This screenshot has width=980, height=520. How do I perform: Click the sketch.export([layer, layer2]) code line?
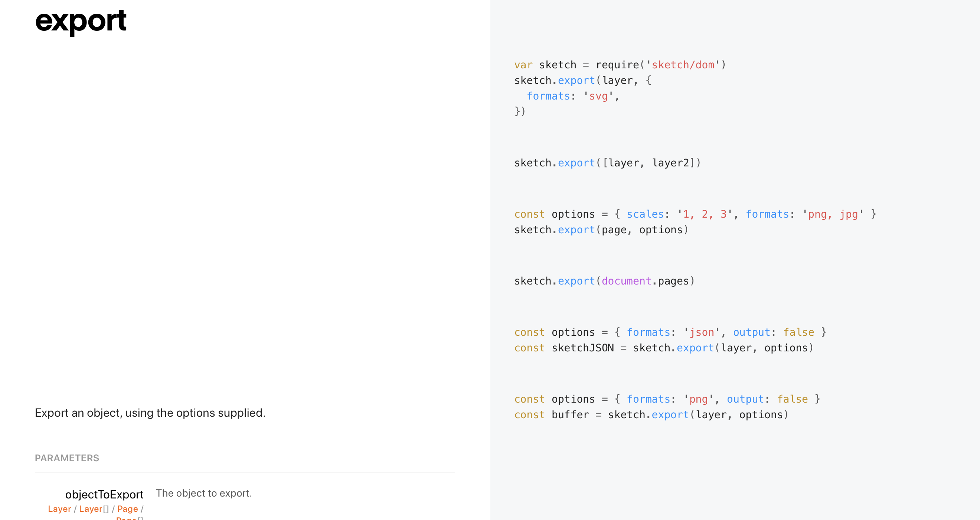pos(607,163)
